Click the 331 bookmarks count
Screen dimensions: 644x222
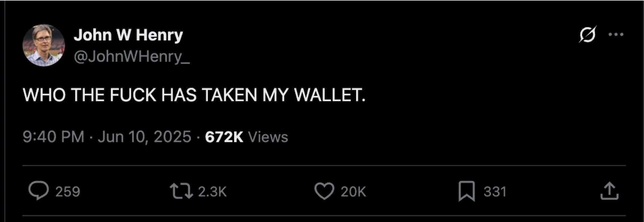[x=495, y=192]
